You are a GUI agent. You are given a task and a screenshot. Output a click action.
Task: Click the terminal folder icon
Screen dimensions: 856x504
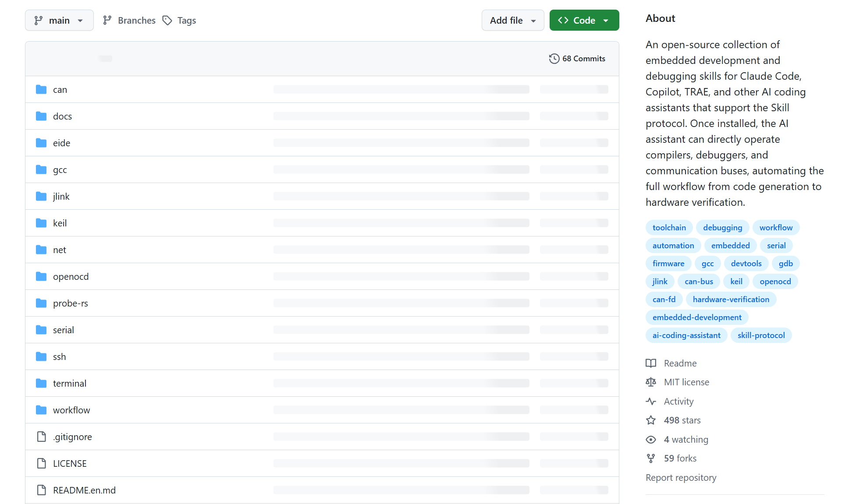(x=41, y=384)
